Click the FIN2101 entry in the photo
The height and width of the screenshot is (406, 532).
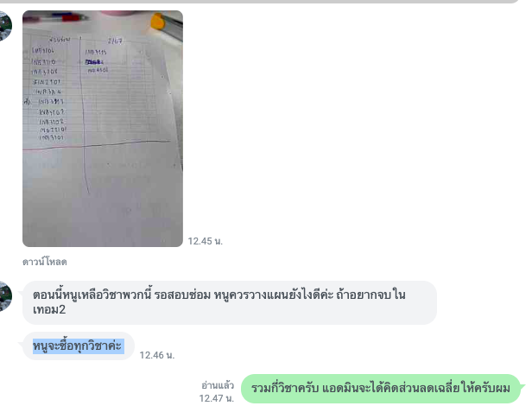(47, 82)
